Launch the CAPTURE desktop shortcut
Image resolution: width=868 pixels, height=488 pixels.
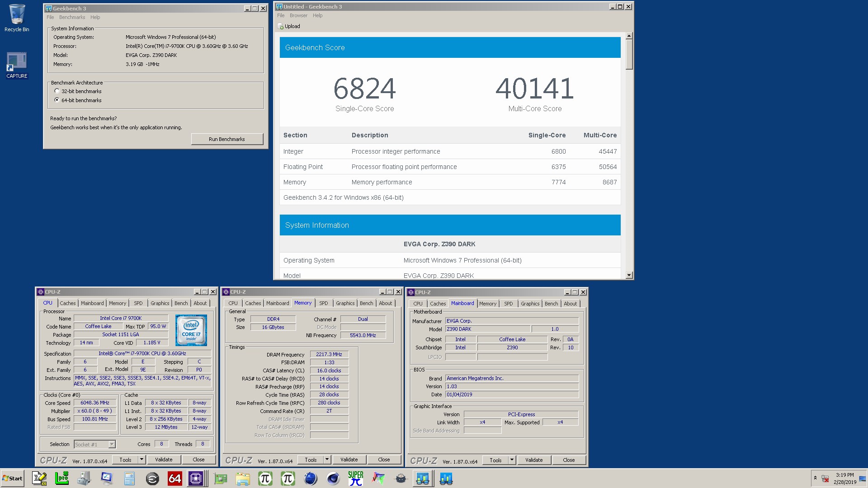17,66
